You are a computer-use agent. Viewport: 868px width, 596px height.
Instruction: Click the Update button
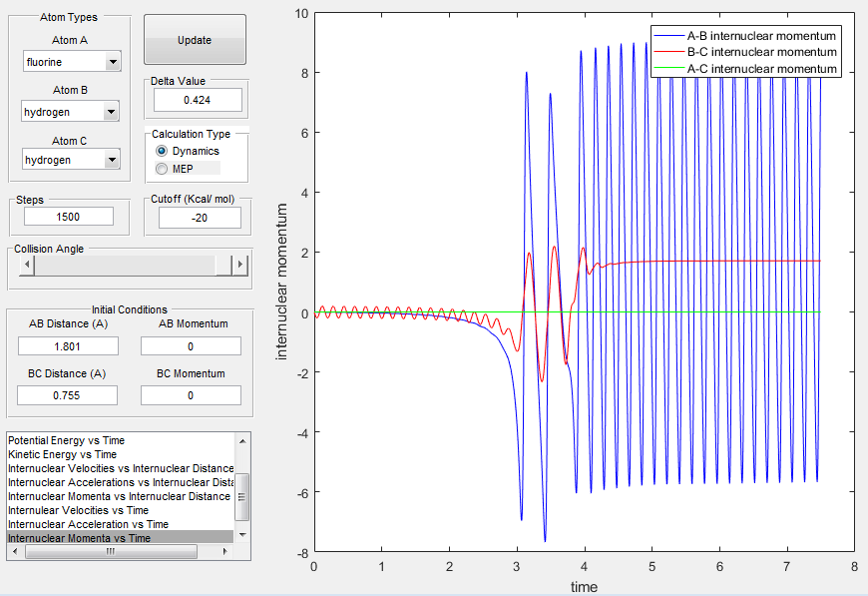pyautogui.click(x=195, y=40)
